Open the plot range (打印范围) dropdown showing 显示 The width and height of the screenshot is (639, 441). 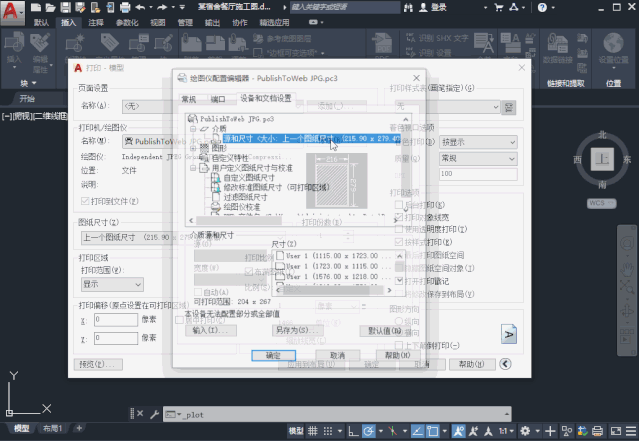pyautogui.click(x=112, y=284)
